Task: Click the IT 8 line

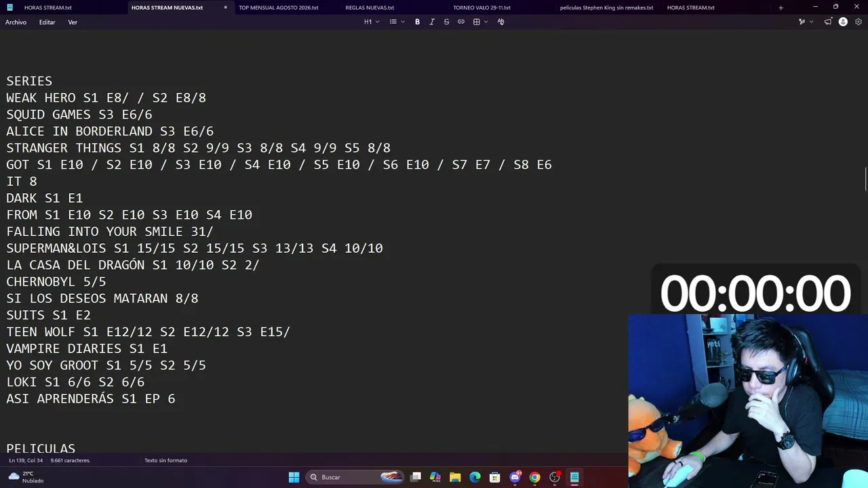Action: 22,182
